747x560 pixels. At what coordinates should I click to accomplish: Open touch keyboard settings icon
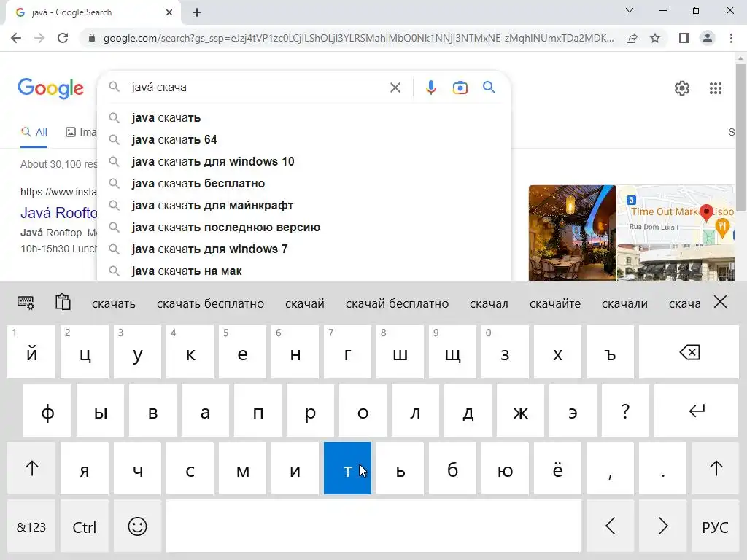[26, 303]
